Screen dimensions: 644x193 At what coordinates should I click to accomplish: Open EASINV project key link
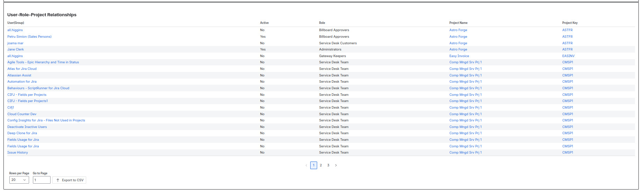coord(568,56)
